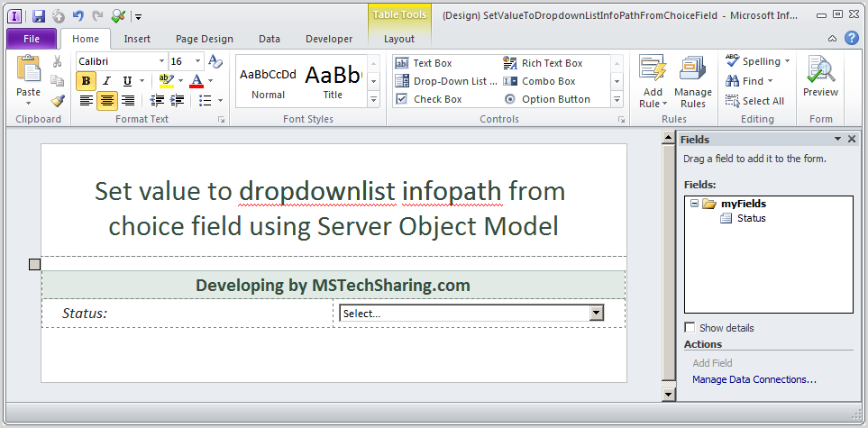The image size is (868, 428).
Task: Insert a Drop-Down List control
Action: click(x=446, y=81)
